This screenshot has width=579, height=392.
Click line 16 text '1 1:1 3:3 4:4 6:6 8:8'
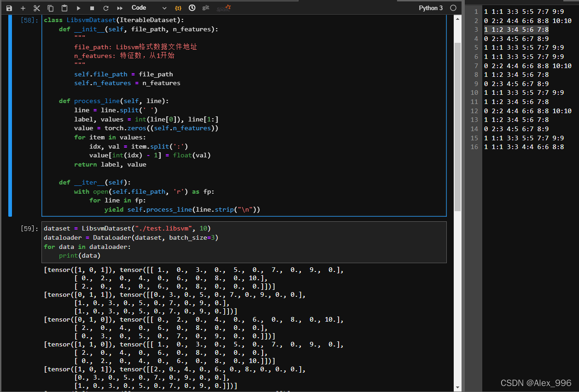click(x=524, y=147)
